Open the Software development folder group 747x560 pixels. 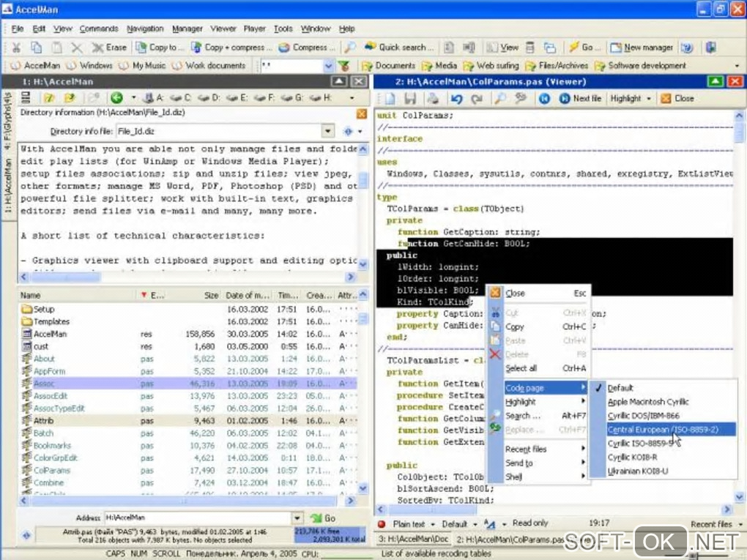pyautogui.click(x=641, y=65)
